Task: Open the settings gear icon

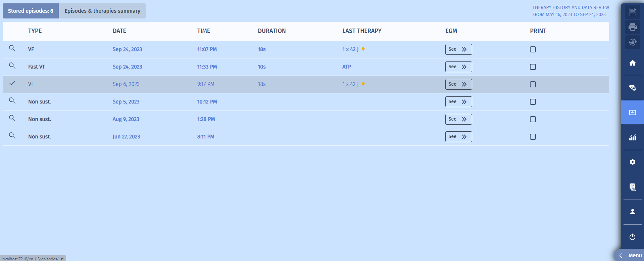Action: click(x=633, y=162)
